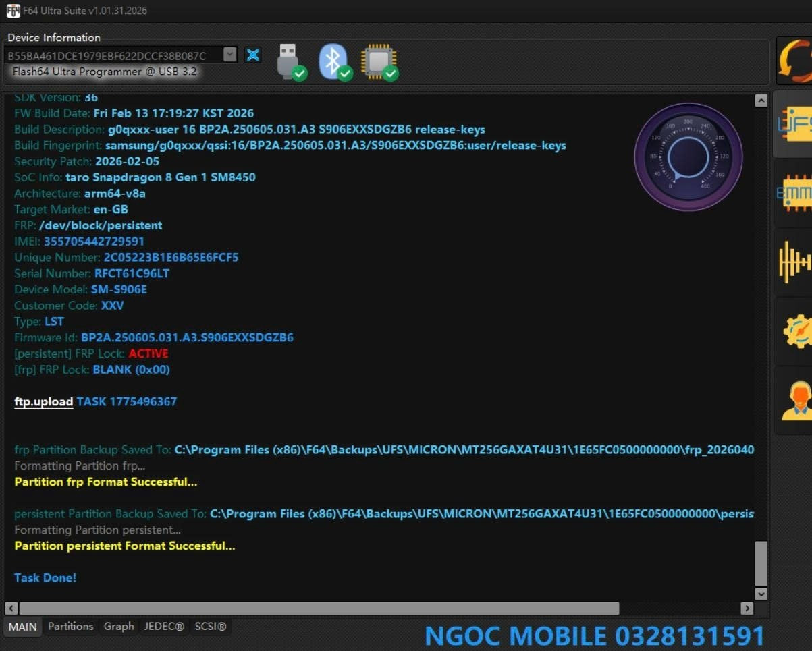
Task: Click the 'Formatting Partition persistent...' line
Action: pos(98,530)
